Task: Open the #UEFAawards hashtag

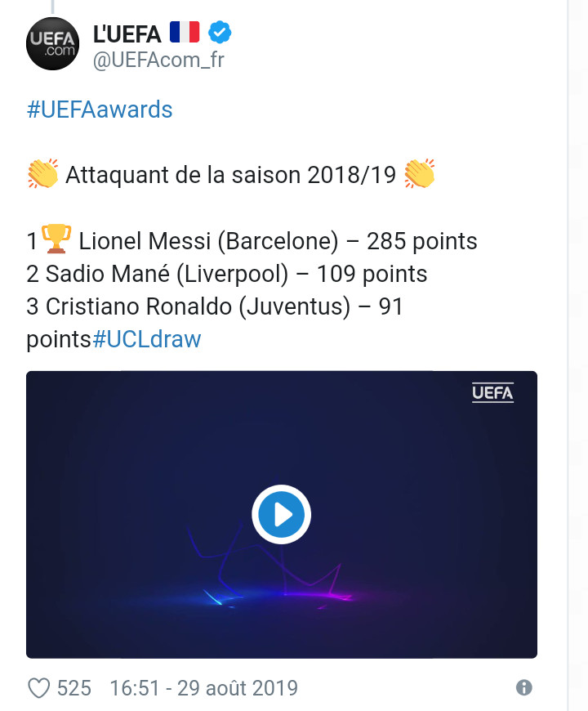Action: [100, 110]
